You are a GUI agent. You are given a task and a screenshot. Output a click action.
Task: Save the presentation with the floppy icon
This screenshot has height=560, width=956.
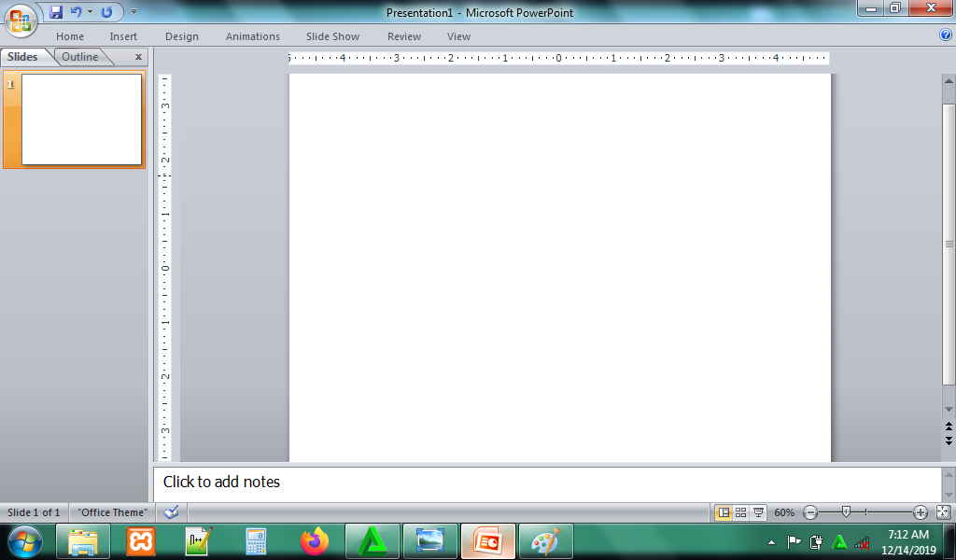coord(56,11)
